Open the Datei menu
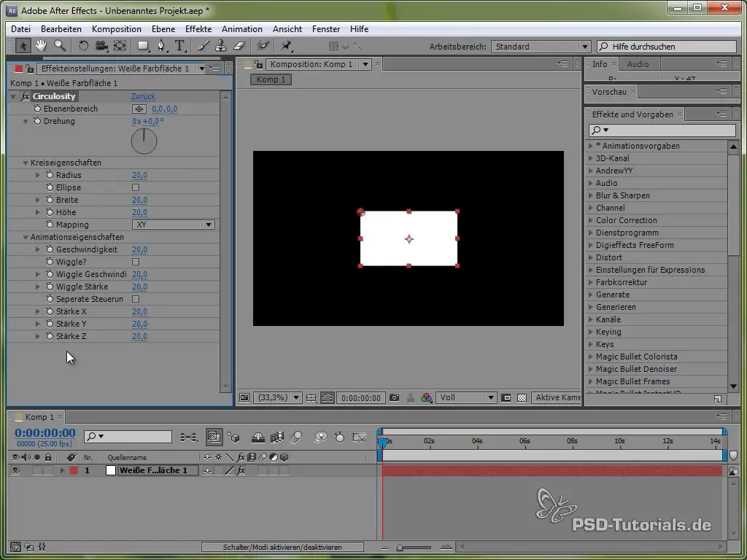 pos(20,29)
